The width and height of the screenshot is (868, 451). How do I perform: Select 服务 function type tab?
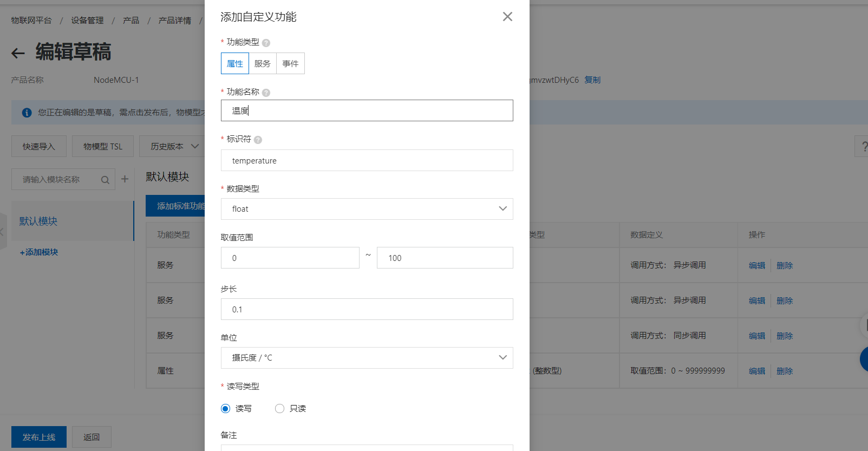(263, 63)
